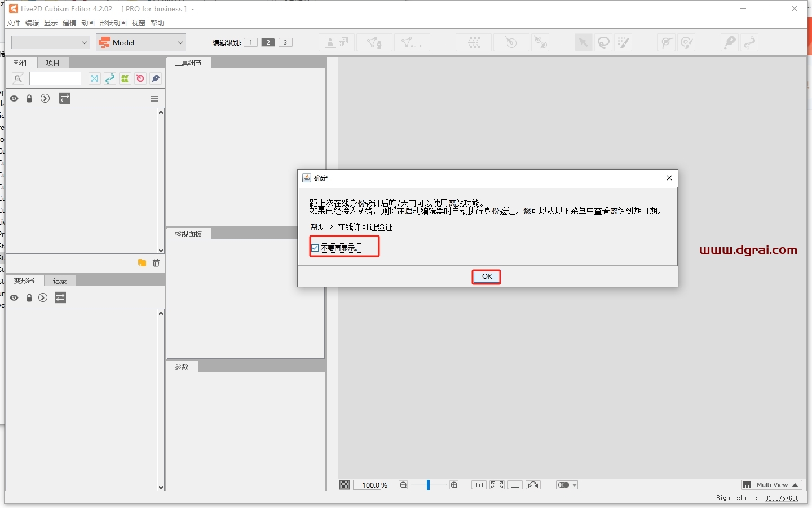Click the glue tool icon

tap(667, 42)
